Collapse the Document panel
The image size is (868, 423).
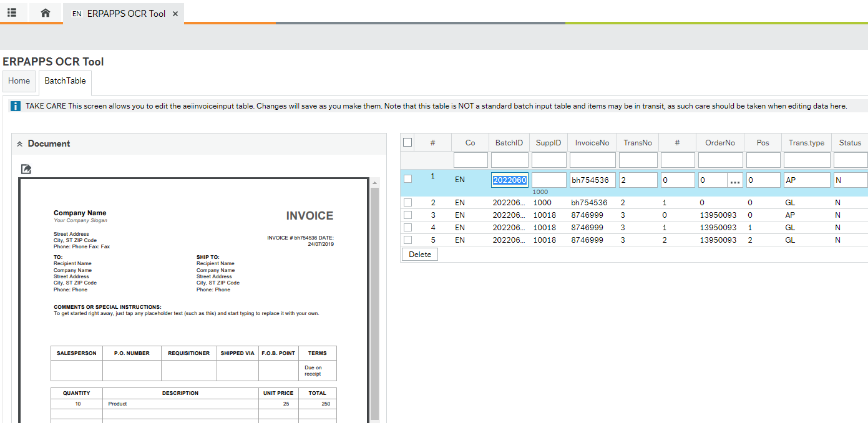19,143
